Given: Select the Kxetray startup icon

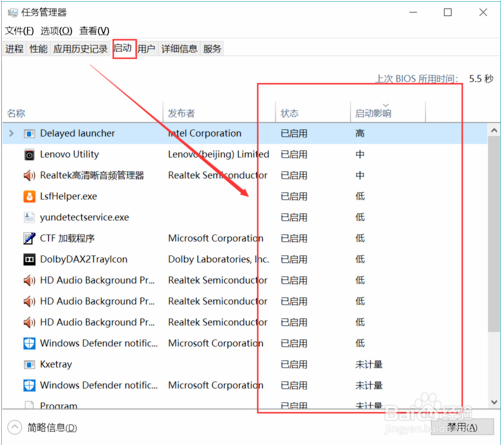Looking at the screenshot, I should [x=29, y=365].
